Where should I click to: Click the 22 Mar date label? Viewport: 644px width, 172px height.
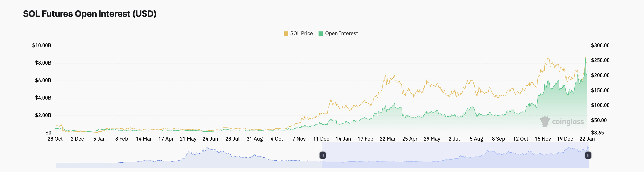coord(387,139)
